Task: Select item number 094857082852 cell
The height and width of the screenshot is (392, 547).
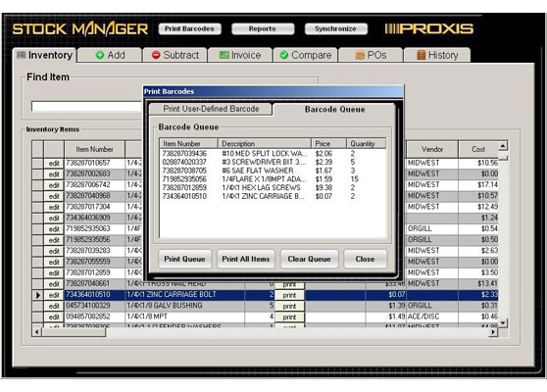Action: point(94,317)
